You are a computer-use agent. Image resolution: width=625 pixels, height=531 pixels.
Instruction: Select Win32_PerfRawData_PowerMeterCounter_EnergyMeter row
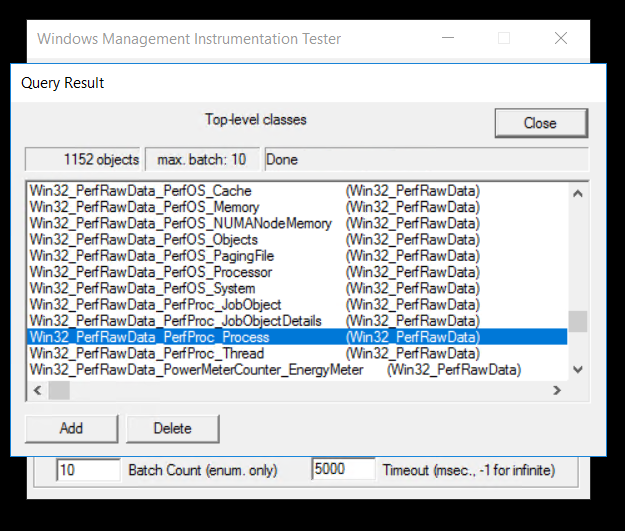point(297,370)
